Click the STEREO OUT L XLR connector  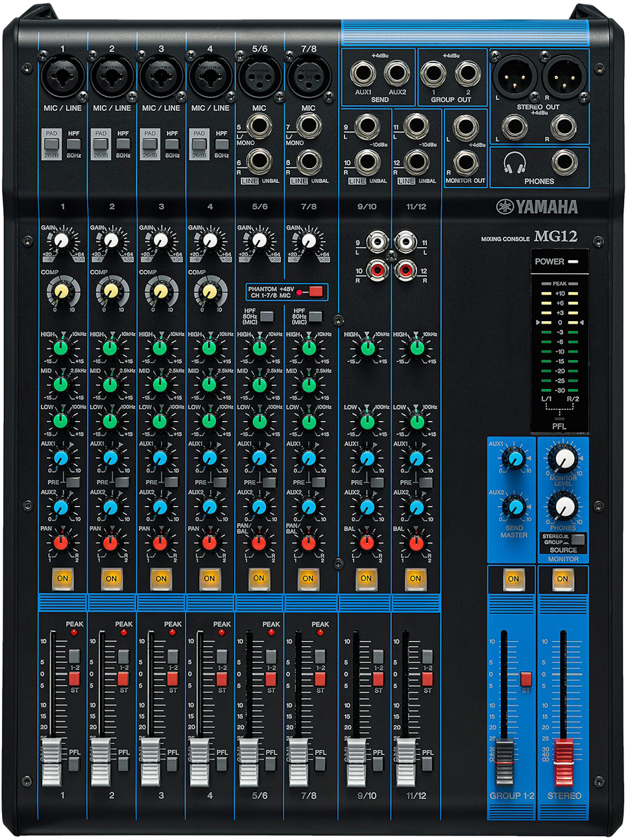point(514,76)
